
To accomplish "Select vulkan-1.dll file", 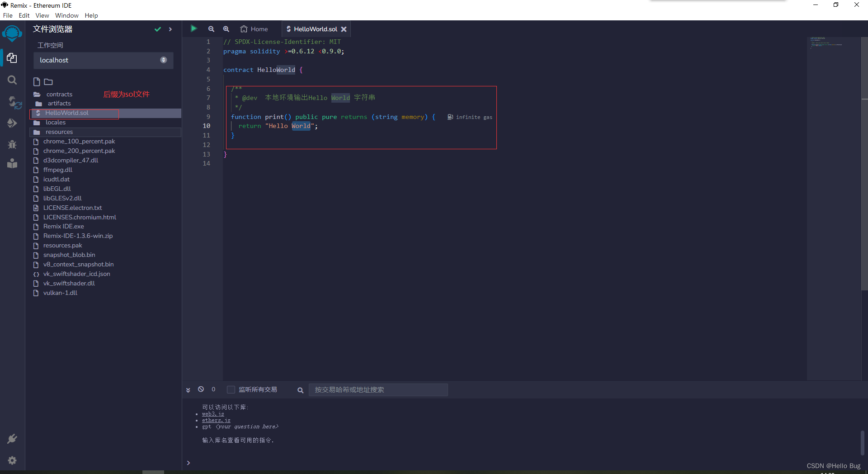I will click(x=61, y=293).
